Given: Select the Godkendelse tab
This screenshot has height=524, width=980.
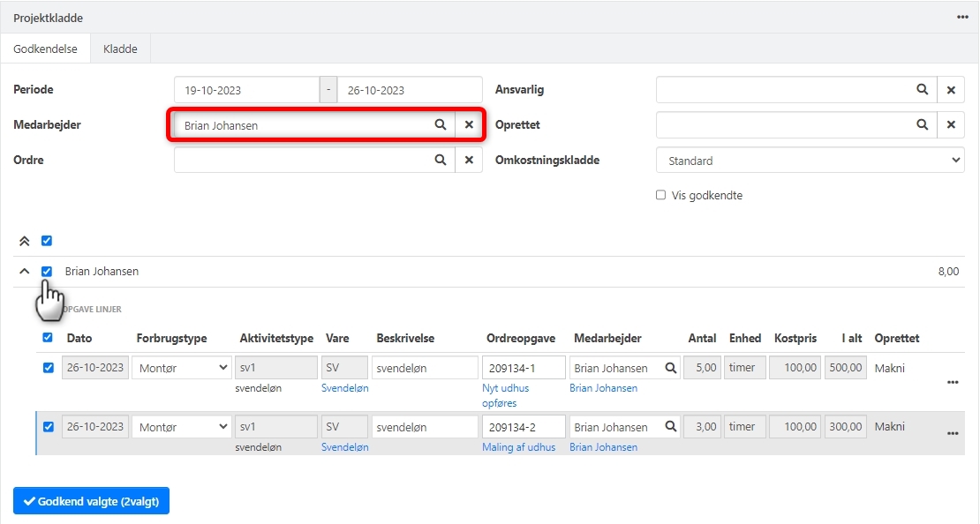Looking at the screenshot, I should point(45,49).
